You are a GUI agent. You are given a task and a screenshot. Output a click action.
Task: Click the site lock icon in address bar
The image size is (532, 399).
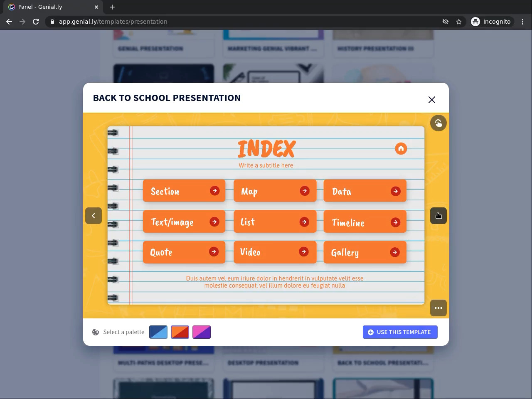(52, 22)
